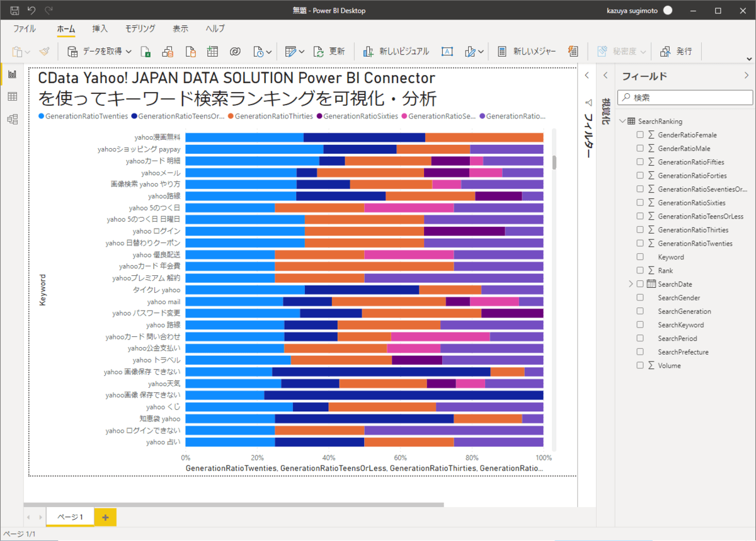Click inside the 検索 field search box

685,98
